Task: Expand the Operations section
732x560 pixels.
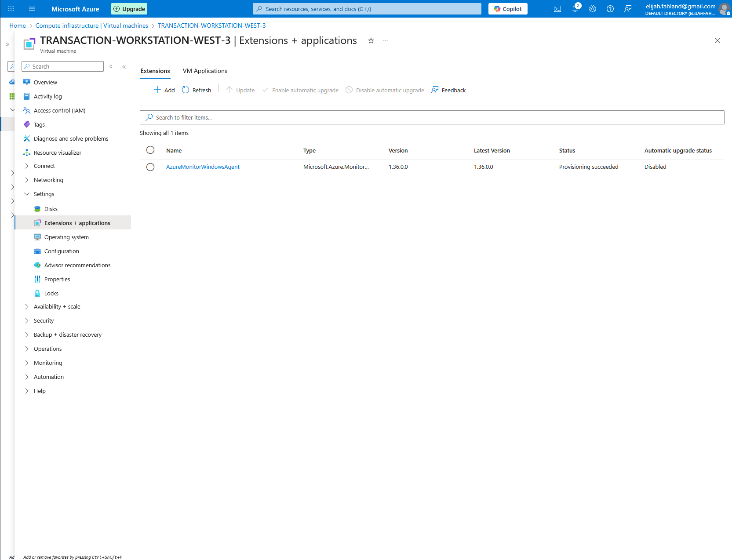Action: (x=27, y=349)
